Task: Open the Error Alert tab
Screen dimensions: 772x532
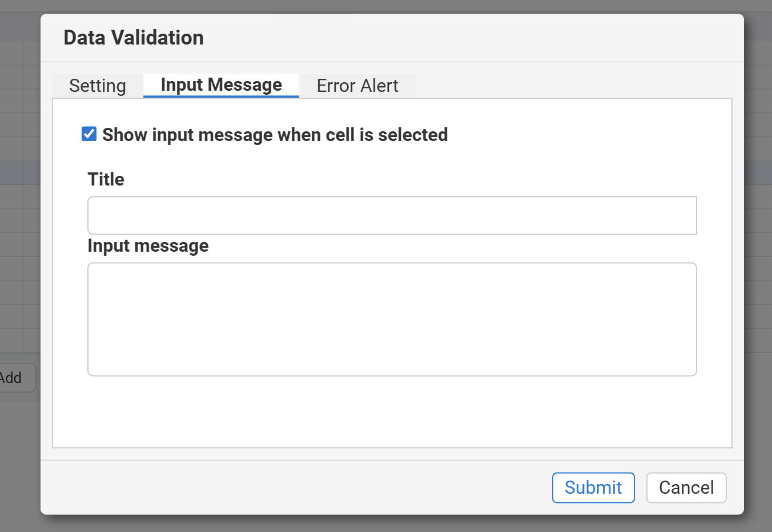Action: pos(357,86)
